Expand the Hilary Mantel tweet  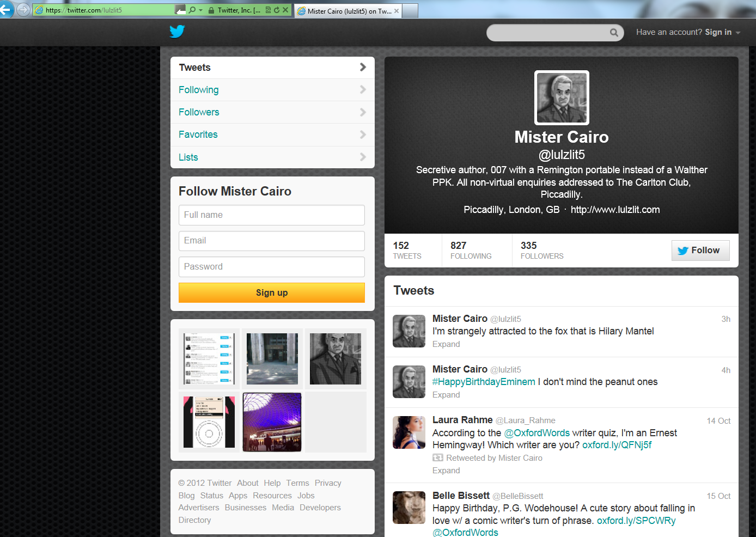coord(446,344)
